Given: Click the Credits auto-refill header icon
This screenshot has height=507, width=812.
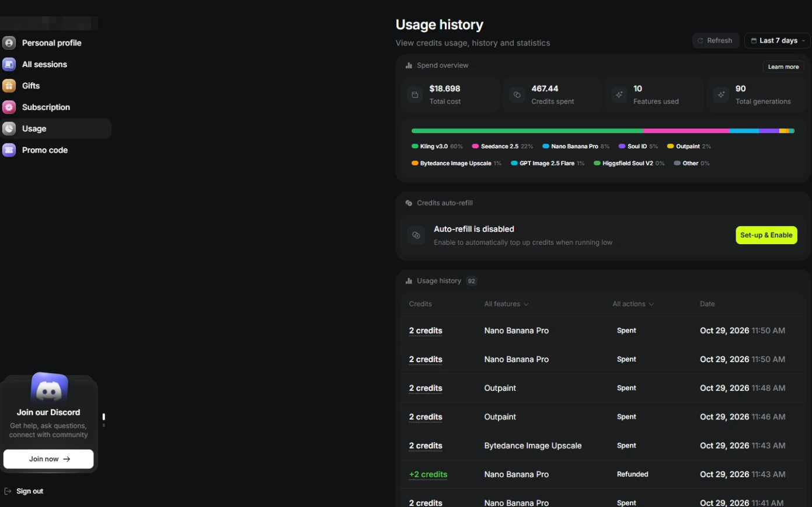Looking at the screenshot, I should [409, 203].
